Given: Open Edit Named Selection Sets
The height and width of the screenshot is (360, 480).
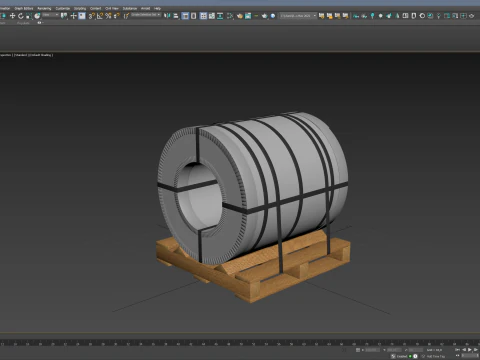Looking at the screenshot, I should (x=126, y=16).
